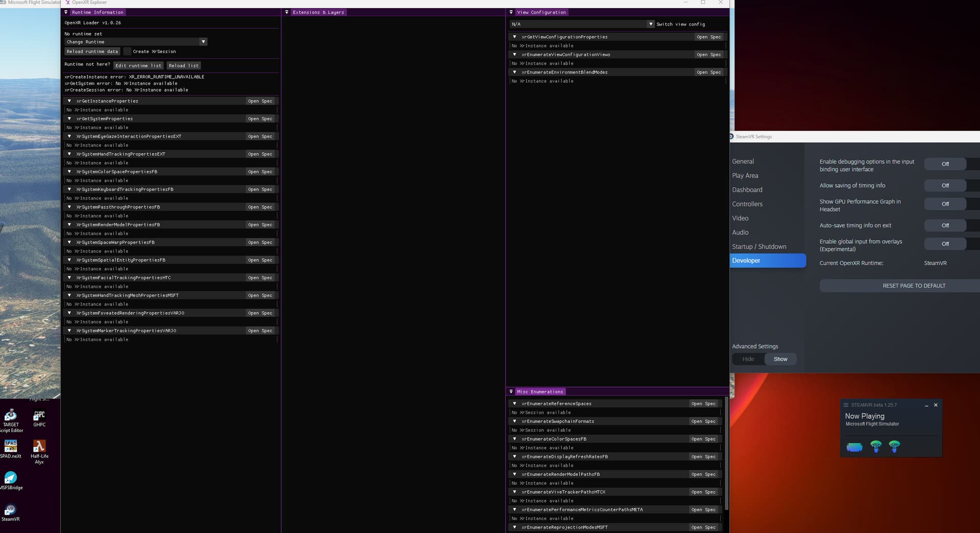Screen dimensions: 980x533
Task: Open the TARGET Script Editor desktop icon
Action: point(11,421)
